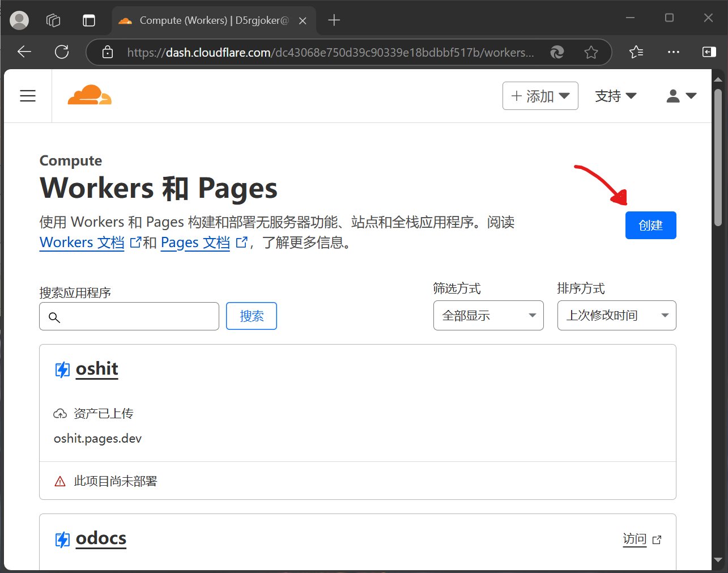Screen dimensions: 728x573
Task: Click the blue 创建 button
Action: [650, 226]
